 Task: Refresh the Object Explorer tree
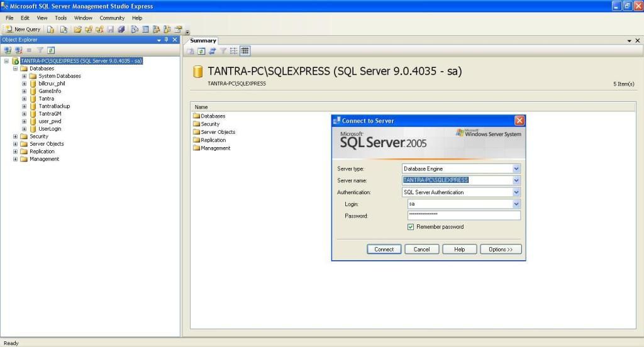51,50
